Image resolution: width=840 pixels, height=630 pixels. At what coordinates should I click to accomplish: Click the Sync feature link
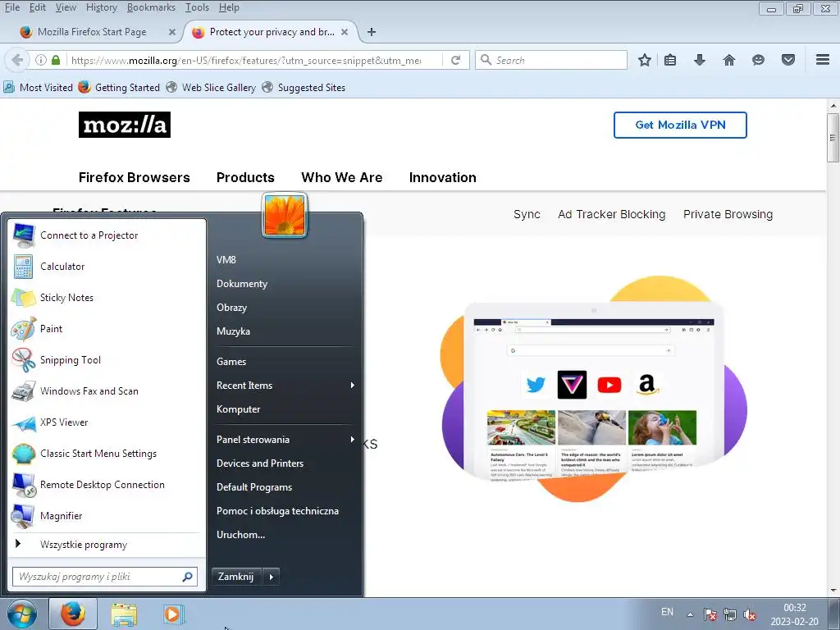(x=527, y=214)
